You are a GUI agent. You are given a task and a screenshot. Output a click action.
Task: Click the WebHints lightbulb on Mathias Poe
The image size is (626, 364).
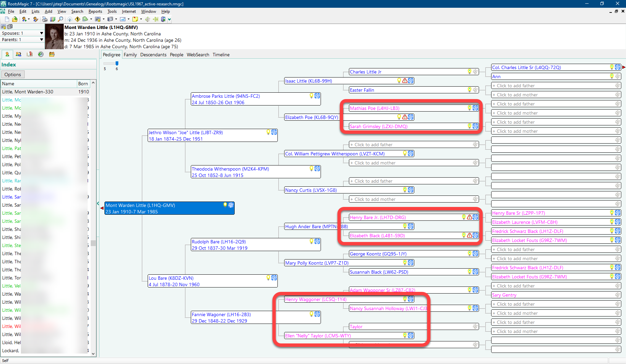(469, 108)
